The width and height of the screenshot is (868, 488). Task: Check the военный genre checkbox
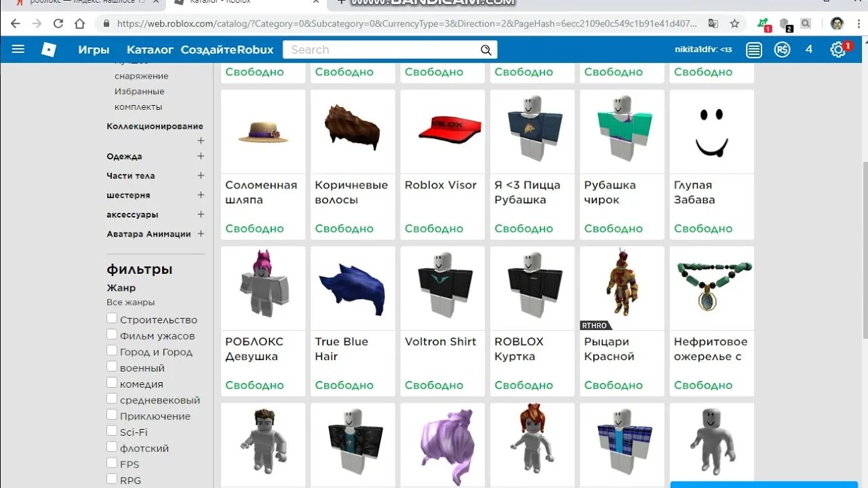tap(112, 367)
